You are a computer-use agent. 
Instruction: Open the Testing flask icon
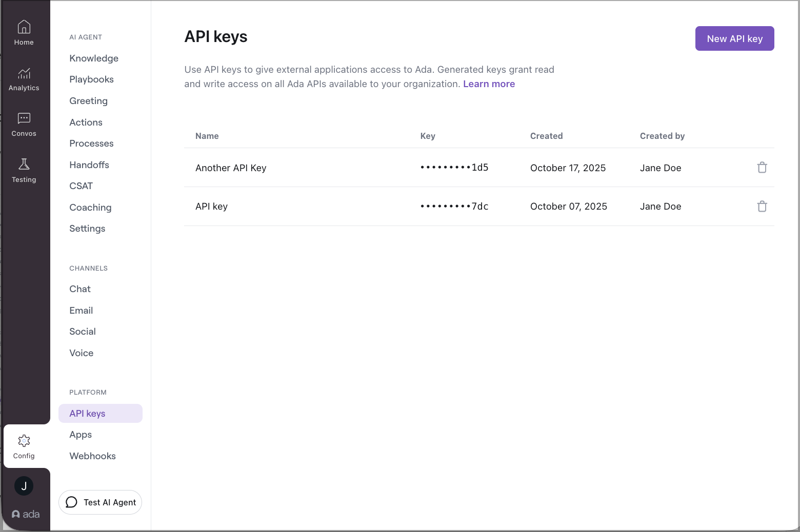[x=24, y=165]
